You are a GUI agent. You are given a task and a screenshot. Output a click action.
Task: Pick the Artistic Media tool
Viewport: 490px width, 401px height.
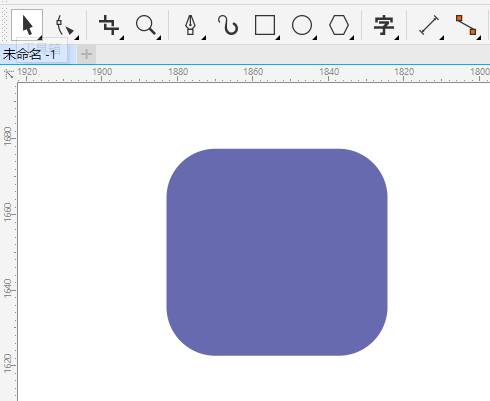tap(228, 25)
